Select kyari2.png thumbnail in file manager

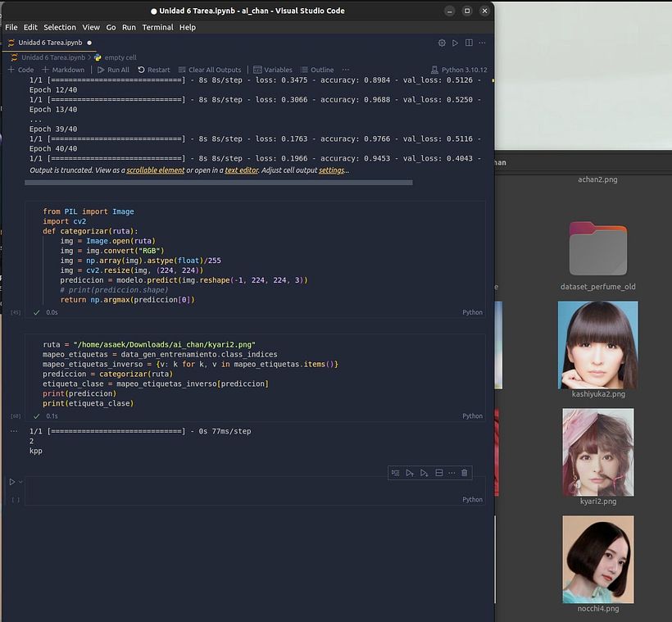598,452
